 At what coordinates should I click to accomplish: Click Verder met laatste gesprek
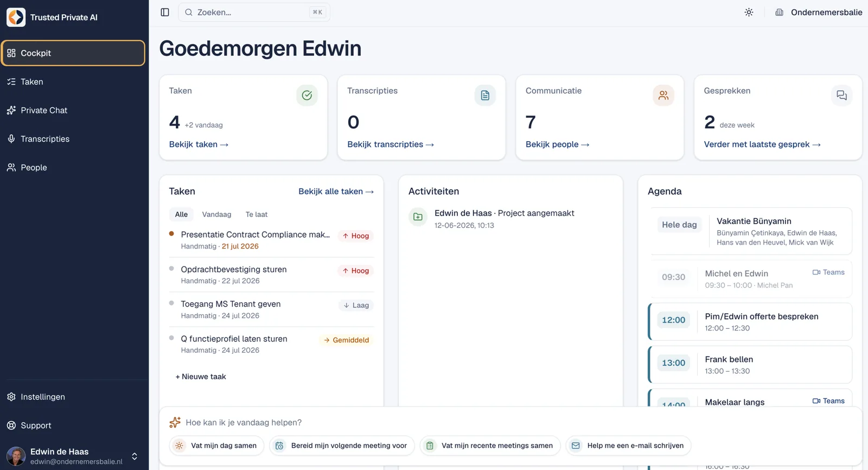click(x=762, y=144)
